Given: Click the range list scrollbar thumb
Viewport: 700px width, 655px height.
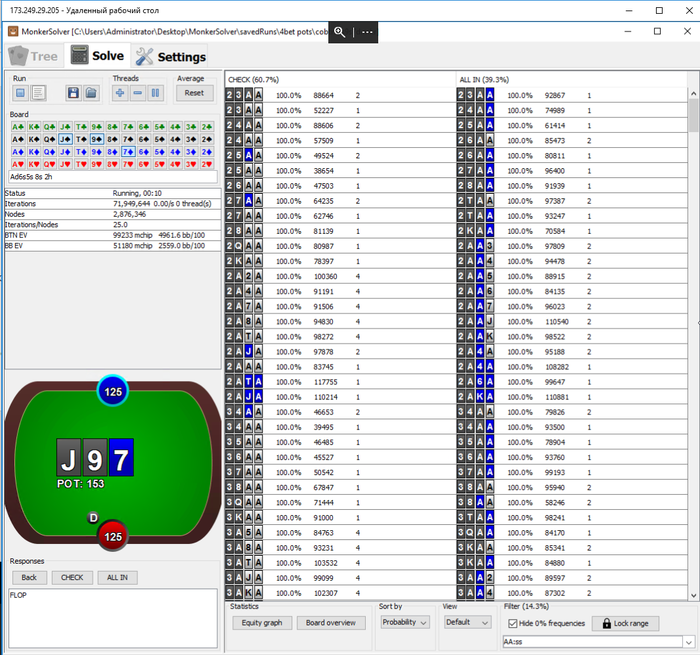Looking at the screenshot, I should coord(693,115).
